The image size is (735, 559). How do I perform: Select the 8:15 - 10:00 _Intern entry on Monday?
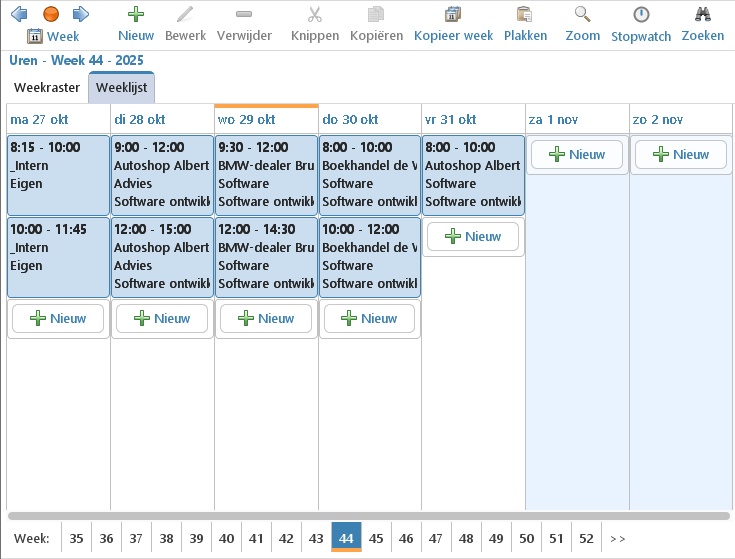point(58,175)
